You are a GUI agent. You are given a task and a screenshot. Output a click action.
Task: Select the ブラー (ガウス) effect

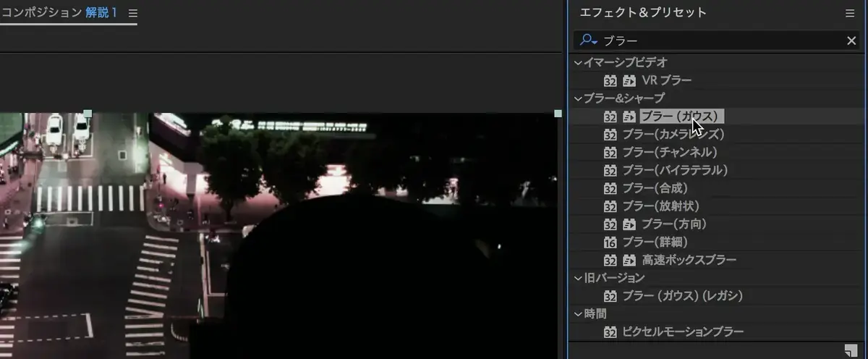tap(680, 117)
